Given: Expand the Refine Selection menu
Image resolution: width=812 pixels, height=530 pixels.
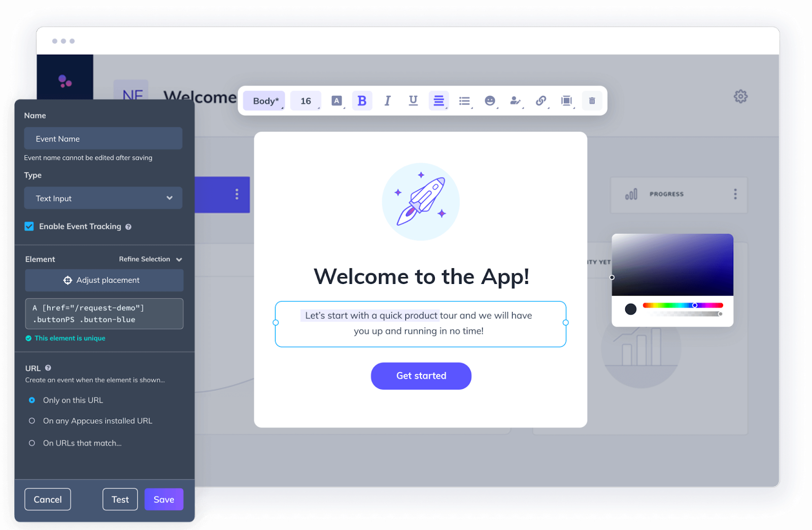Looking at the screenshot, I should click(x=150, y=259).
